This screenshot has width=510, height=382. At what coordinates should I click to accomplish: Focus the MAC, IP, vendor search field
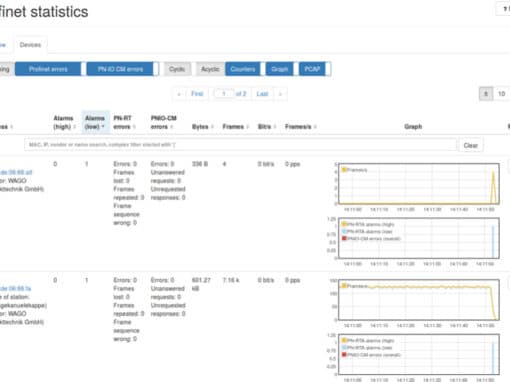point(240,145)
